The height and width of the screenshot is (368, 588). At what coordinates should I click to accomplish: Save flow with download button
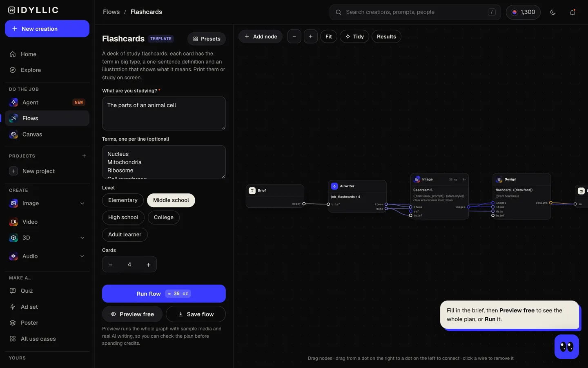click(196, 314)
